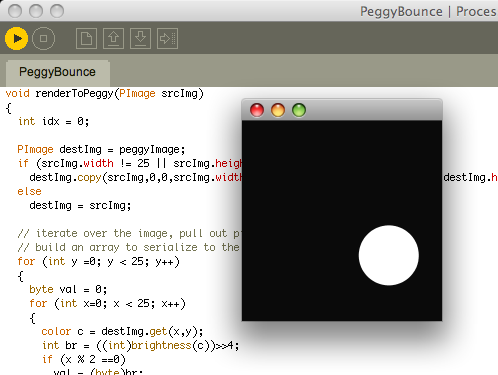Click the 'if (x % 2 ==0)' line

[84, 360]
